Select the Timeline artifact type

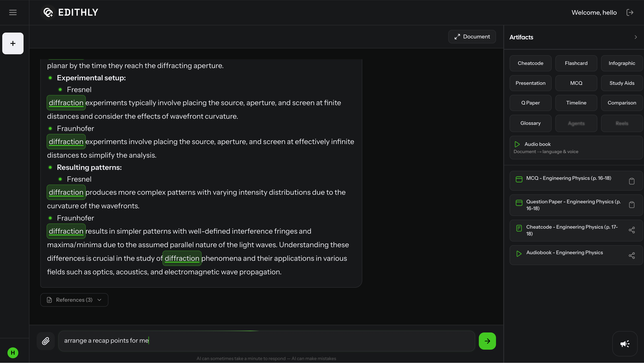click(576, 103)
